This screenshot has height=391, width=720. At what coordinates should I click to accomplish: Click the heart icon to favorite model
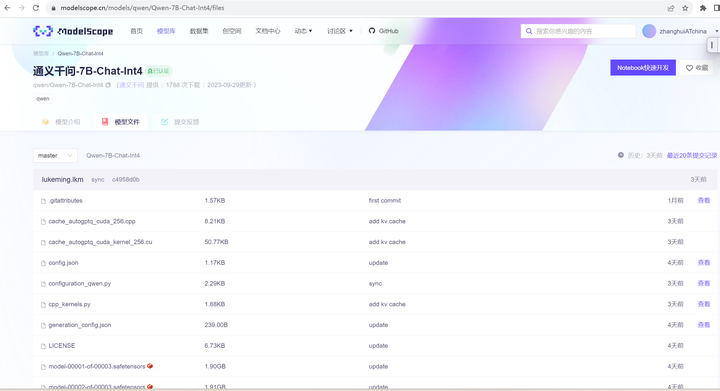[x=689, y=68]
